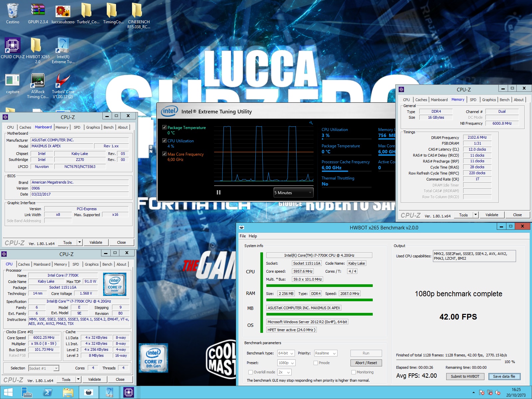The height and width of the screenshot is (399, 532).
Task: Open Server Manager from the taskbar
Action: (x=27, y=393)
